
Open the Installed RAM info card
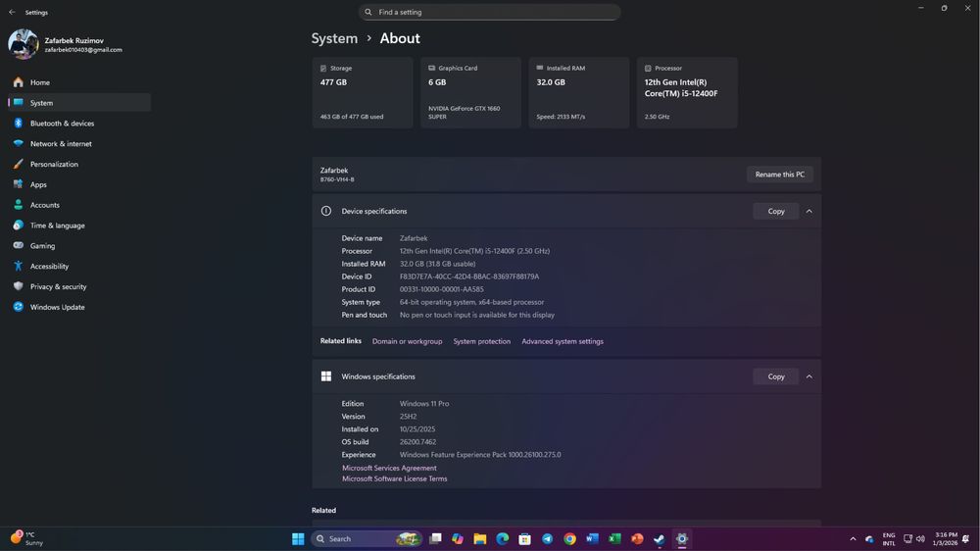[x=579, y=92]
